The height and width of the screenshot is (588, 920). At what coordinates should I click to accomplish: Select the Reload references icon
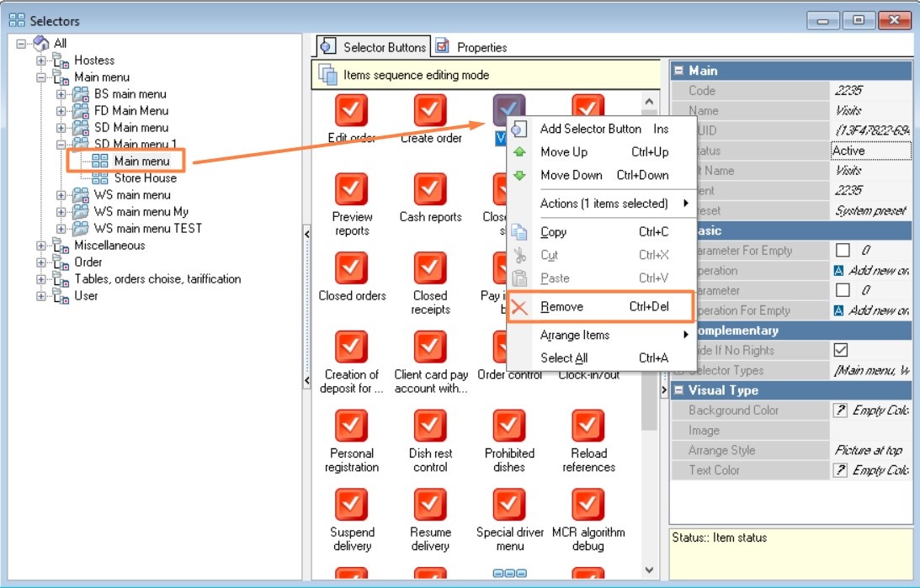pos(588,426)
